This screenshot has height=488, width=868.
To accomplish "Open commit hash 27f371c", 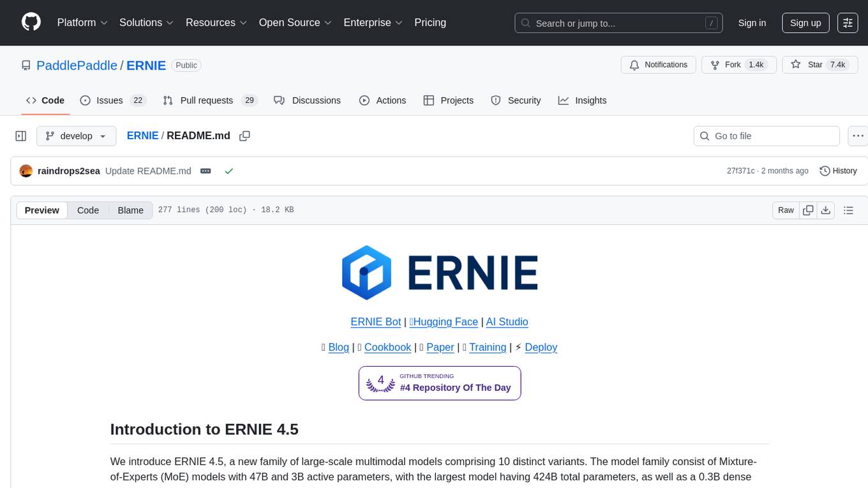I will (740, 171).
